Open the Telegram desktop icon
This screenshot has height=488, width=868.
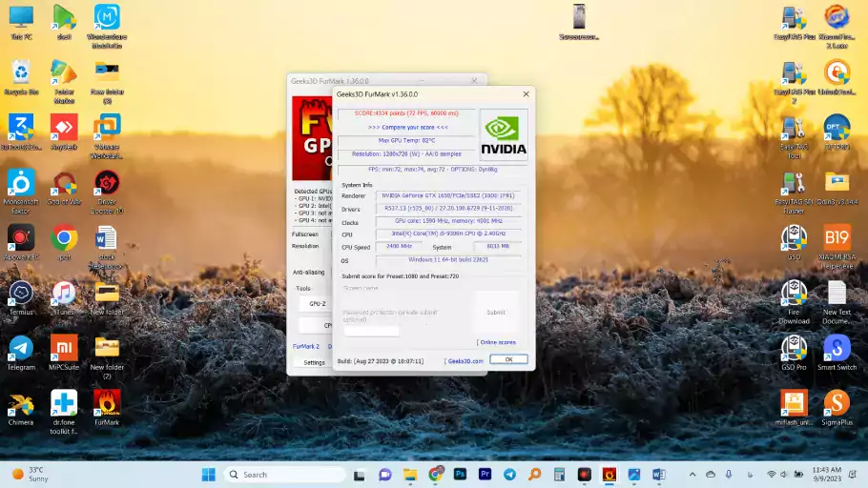(x=20, y=352)
